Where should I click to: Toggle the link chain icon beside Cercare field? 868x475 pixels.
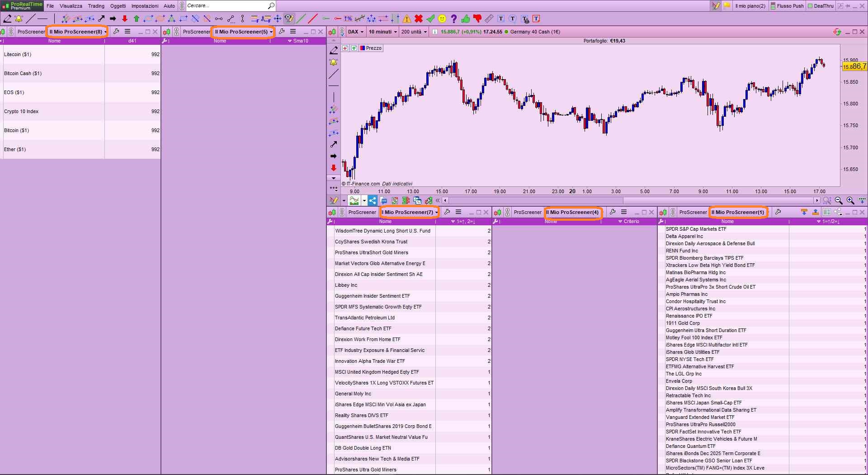(x=182, y=6)
